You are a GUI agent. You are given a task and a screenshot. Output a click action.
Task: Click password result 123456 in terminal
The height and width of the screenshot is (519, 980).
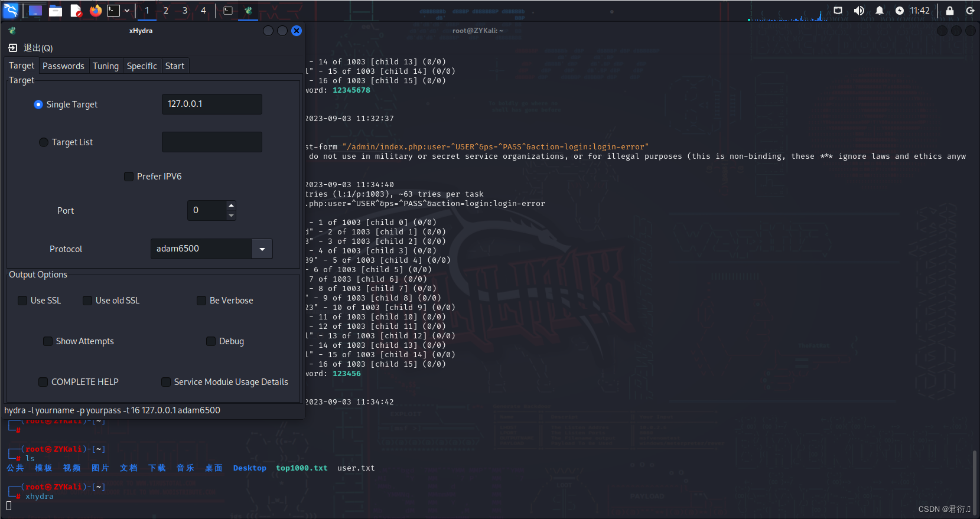point(347,374)
